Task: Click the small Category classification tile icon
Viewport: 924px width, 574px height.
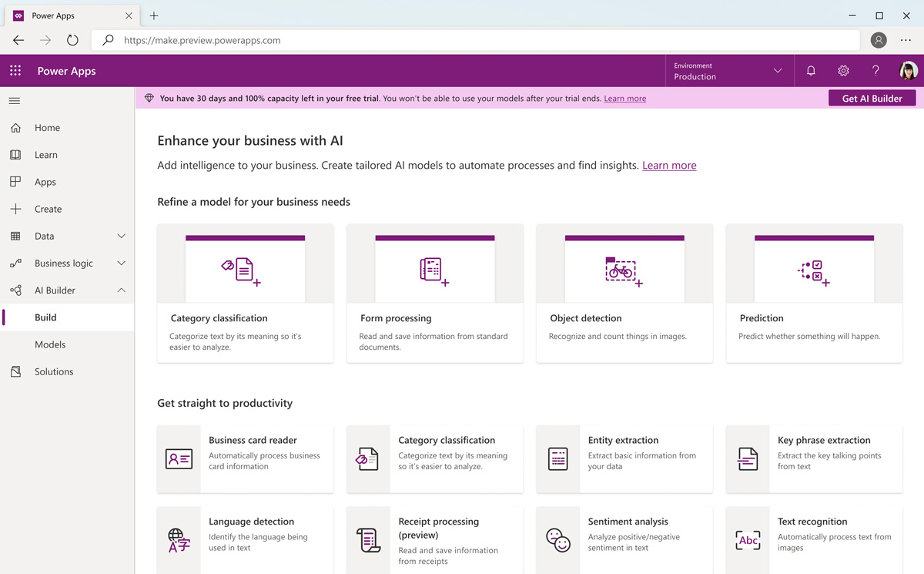Action: tap(367, 459)
